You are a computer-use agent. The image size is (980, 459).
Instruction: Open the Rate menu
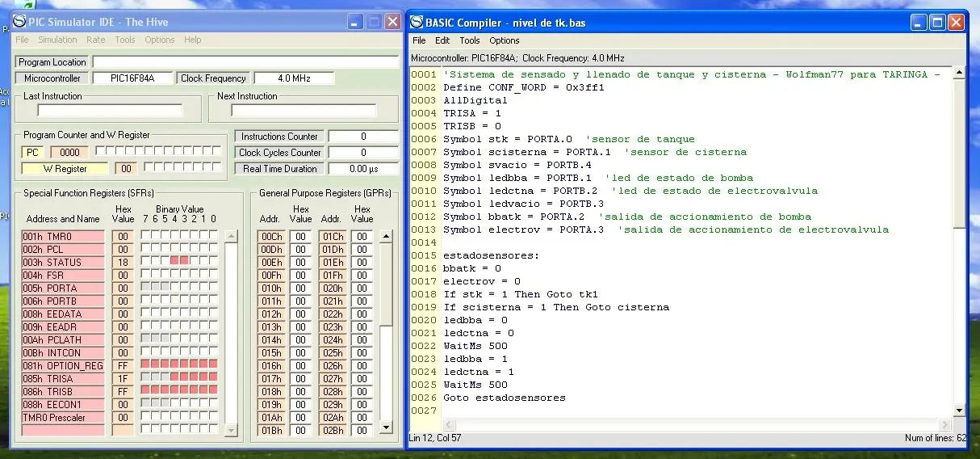pos(96,40)
